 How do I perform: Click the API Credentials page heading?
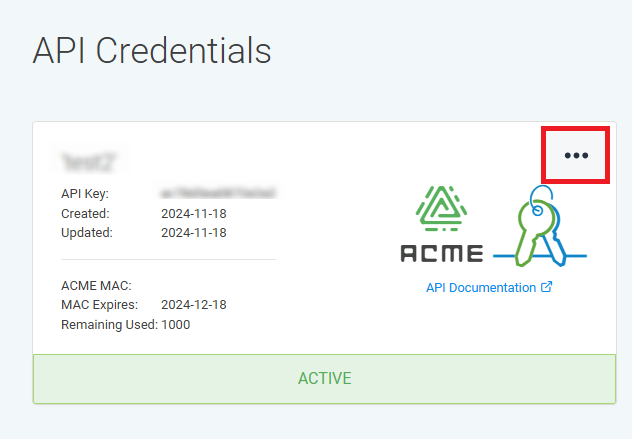click(x=152, y=50)
